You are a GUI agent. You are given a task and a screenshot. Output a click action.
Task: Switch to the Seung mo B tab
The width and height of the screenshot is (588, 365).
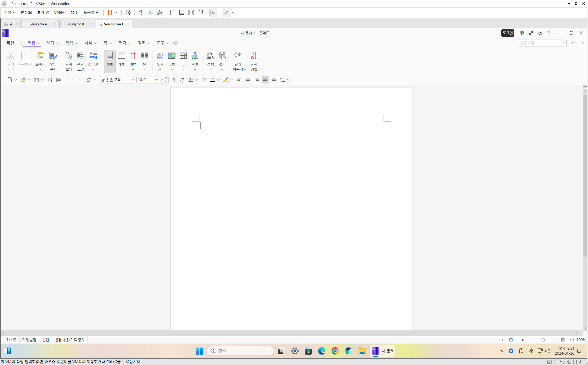coord(75,24)
